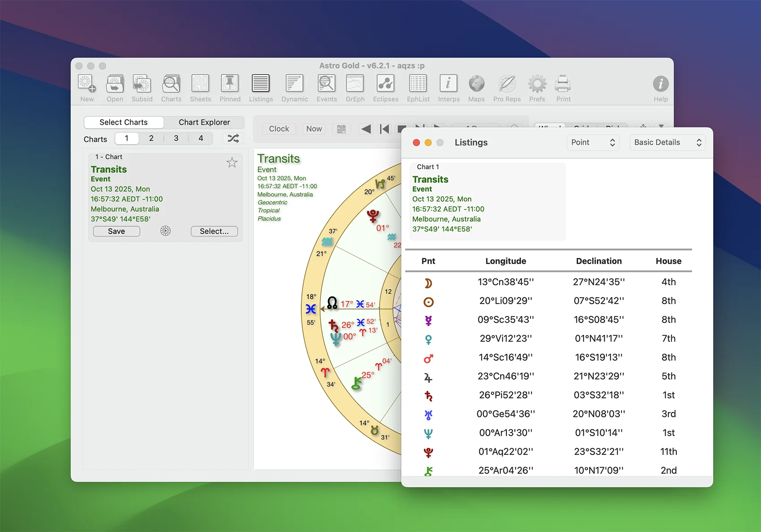Click the chart wheel settings icon beside Save

point(166,231)
